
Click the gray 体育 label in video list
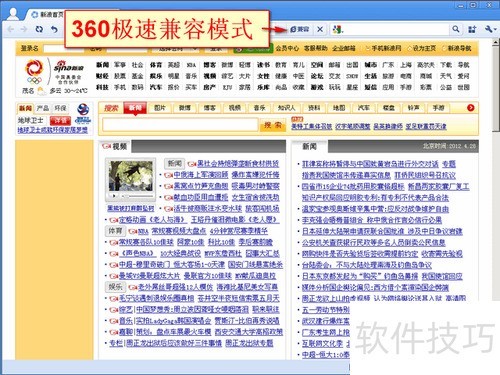(x=115, y=231)
